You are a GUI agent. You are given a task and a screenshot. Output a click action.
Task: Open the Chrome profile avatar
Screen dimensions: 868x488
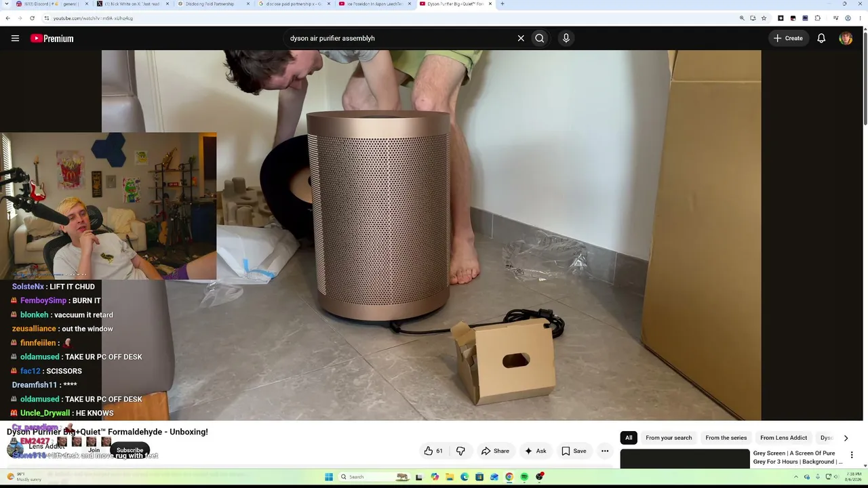(848, 18)
